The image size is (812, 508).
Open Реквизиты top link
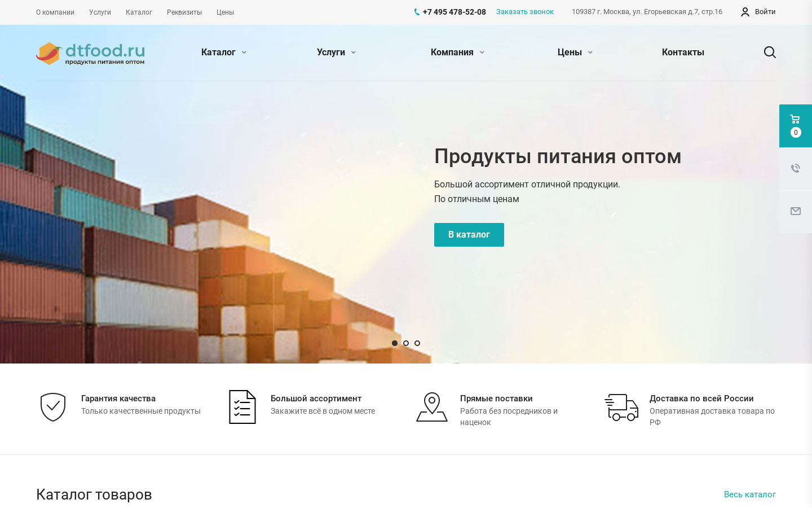[184, 12]
